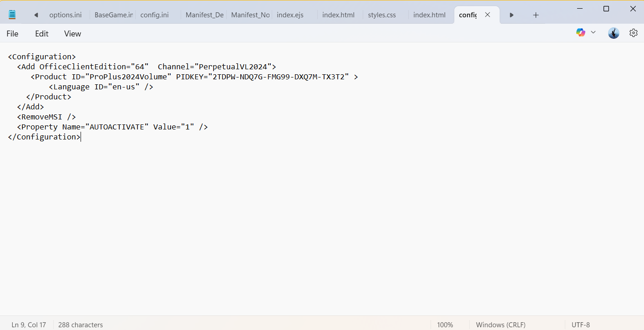Open the Edit menu

[42, 34]
